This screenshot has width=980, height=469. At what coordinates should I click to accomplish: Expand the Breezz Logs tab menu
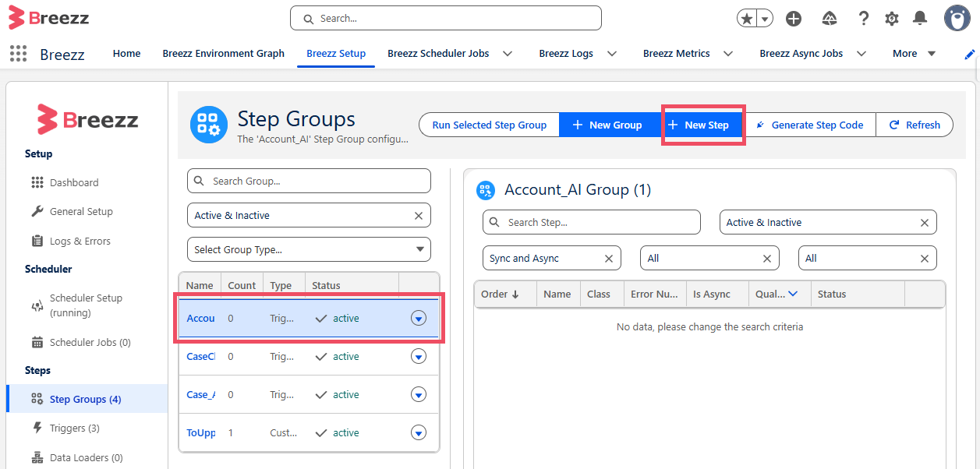tap(612, 54)
